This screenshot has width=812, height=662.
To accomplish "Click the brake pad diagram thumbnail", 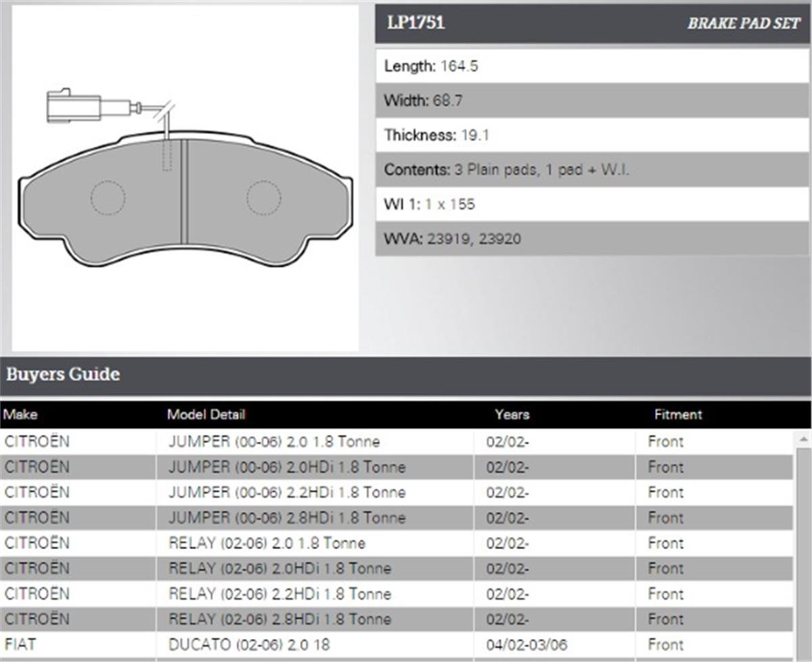I will 185,179.
